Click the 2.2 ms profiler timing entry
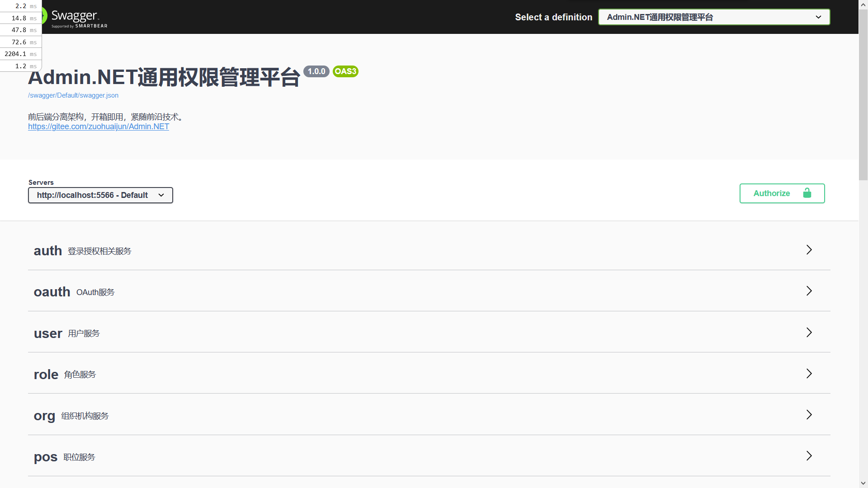The image size is (868, 488). tap(20, 6)
